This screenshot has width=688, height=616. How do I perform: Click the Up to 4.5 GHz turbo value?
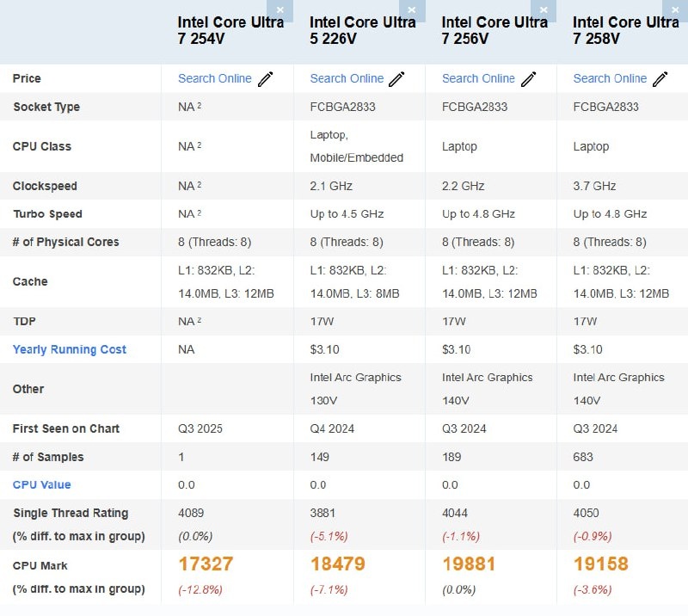(347, 214)
